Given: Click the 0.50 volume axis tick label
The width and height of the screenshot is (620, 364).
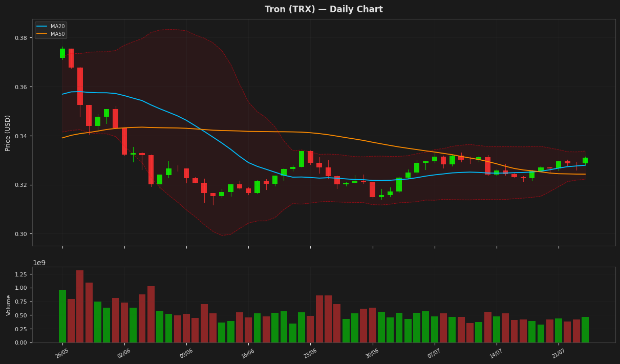Looking at the screenshot, I should (x=21, y=315).
